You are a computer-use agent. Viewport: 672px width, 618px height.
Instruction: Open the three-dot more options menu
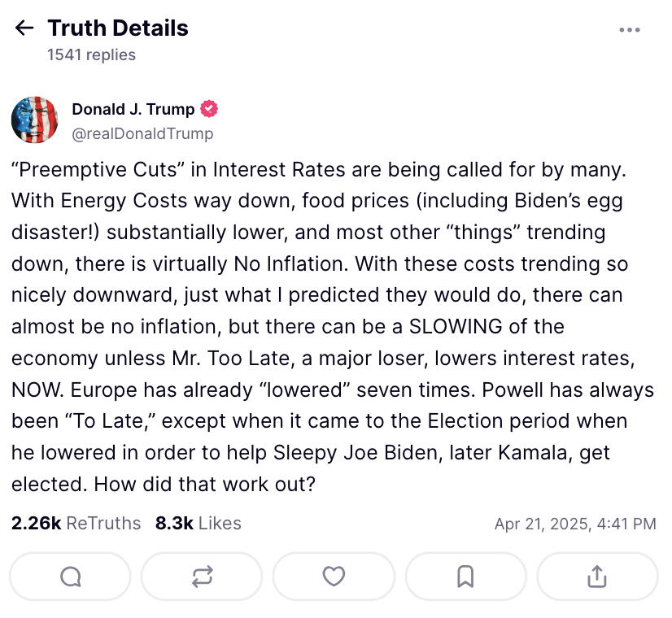click(x=630, y=30)
